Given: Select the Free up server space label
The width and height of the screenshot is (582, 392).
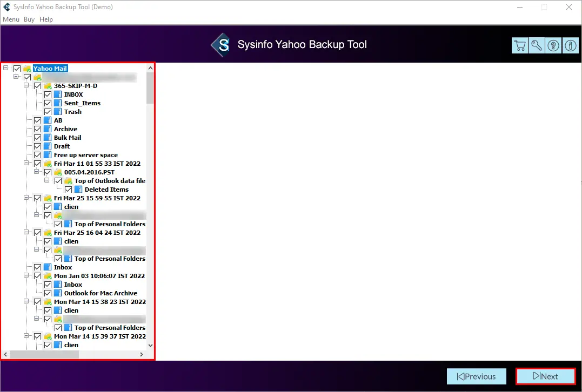Looking at the screenshot, I should pos(86,155).
